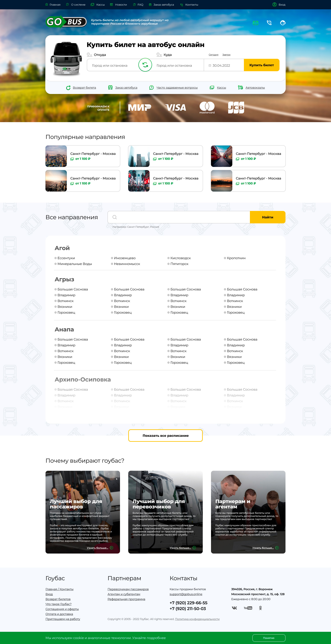Click the Mastercard payment logo
331x644 pixels.
207,107
